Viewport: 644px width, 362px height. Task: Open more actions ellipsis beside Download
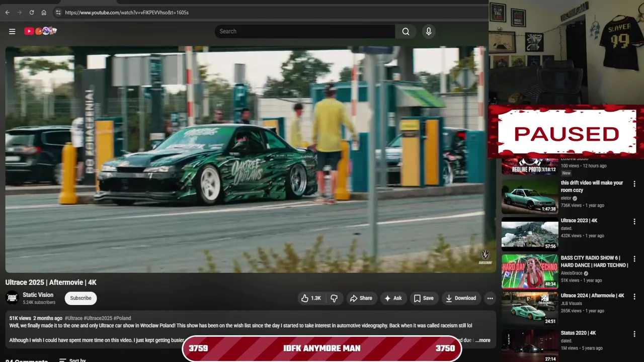(490, 298)
